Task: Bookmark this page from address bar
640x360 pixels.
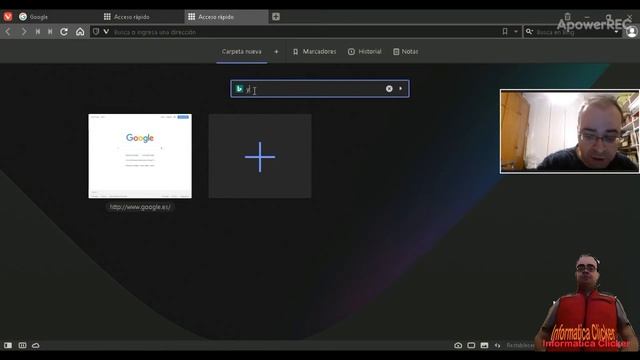Action: pyautogui.click(x=505, y=31)
